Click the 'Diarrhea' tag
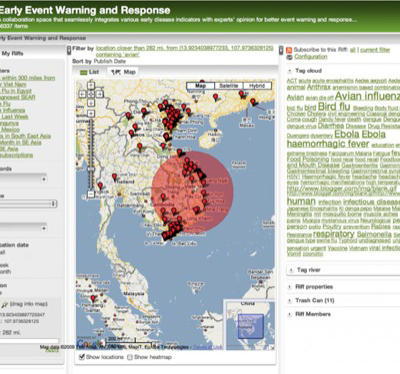 click(330, 126)
